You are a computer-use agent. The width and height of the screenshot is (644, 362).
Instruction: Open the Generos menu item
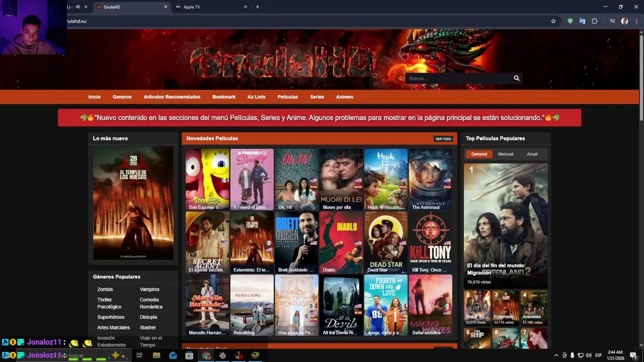(x=122, y=97)
